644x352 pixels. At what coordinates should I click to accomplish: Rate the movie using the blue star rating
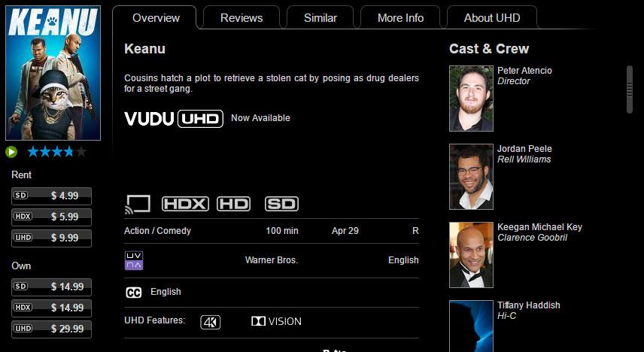pyautogui.click(x=57, y=152)
